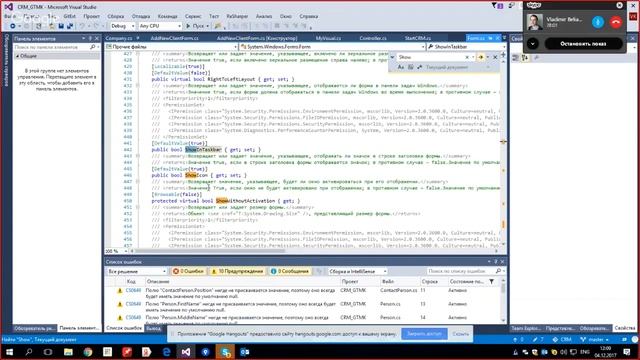Viewport: 640px width, 360px height.
Task: Open the Текущий документ scope dropdown
Action: [457, 67]
